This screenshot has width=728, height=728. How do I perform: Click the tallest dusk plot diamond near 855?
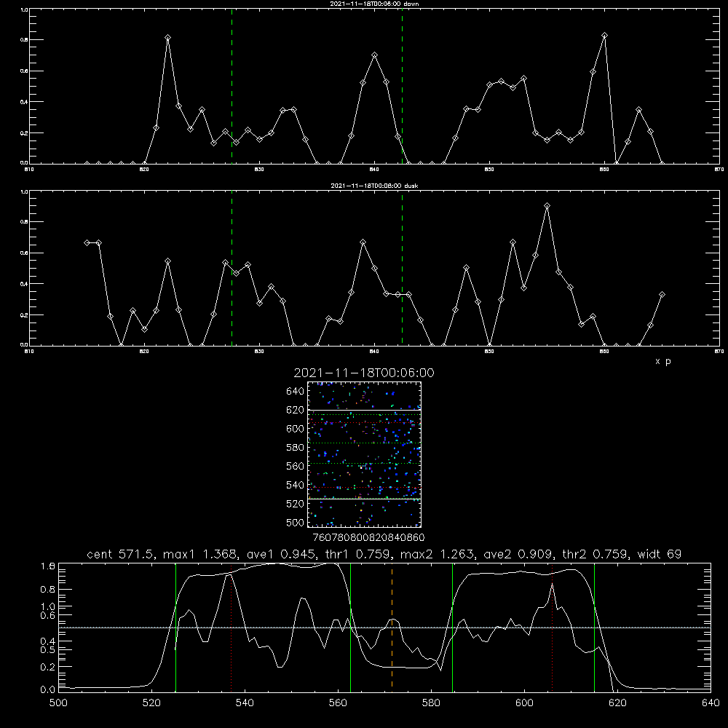(547, 205)
